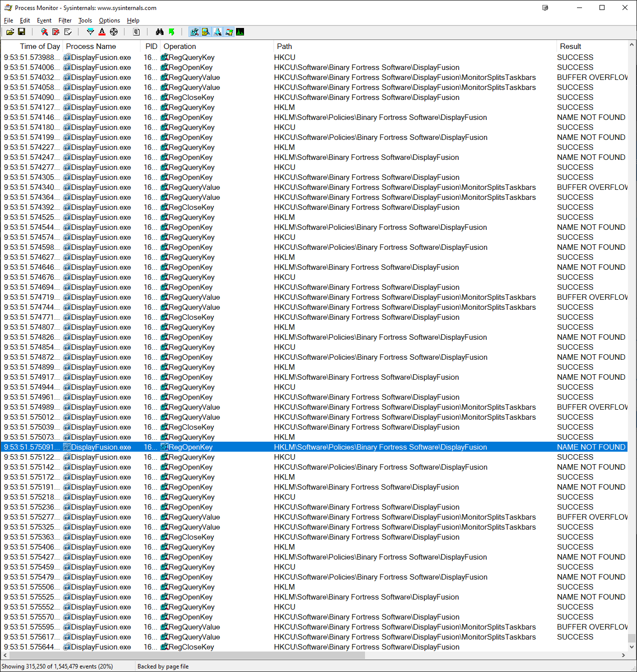The height and width of the screenshot is (672, 637).
Task: Click the Result column header
Action: pos(570,46)
